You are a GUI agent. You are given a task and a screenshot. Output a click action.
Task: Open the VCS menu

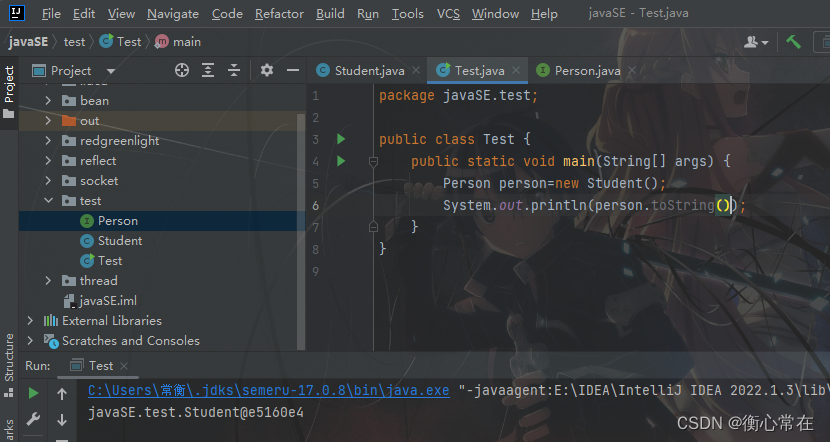pos(448,14)
